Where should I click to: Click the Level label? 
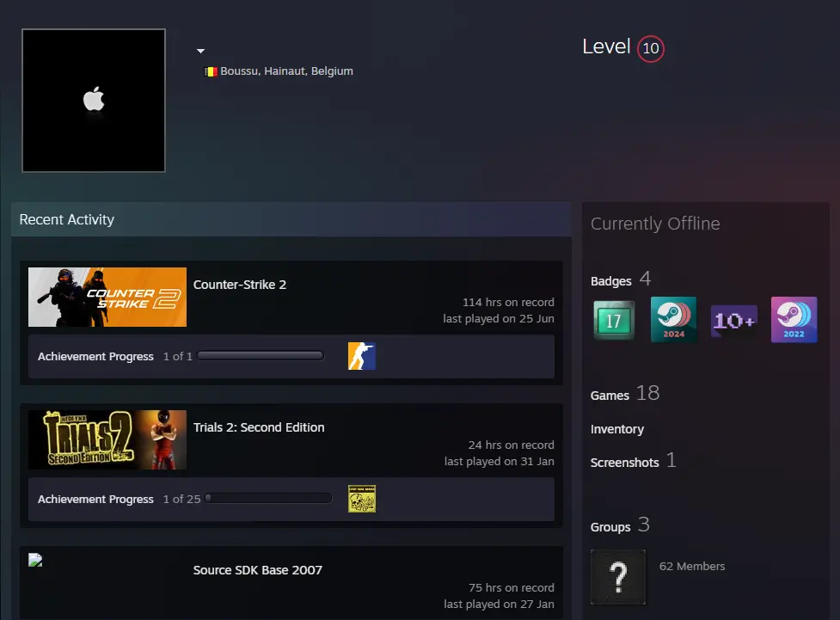pos(606,46)
